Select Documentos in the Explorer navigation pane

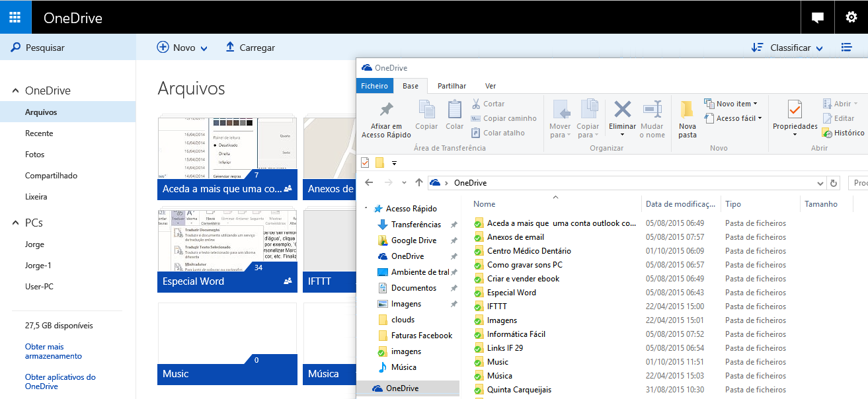pos(414,288)
